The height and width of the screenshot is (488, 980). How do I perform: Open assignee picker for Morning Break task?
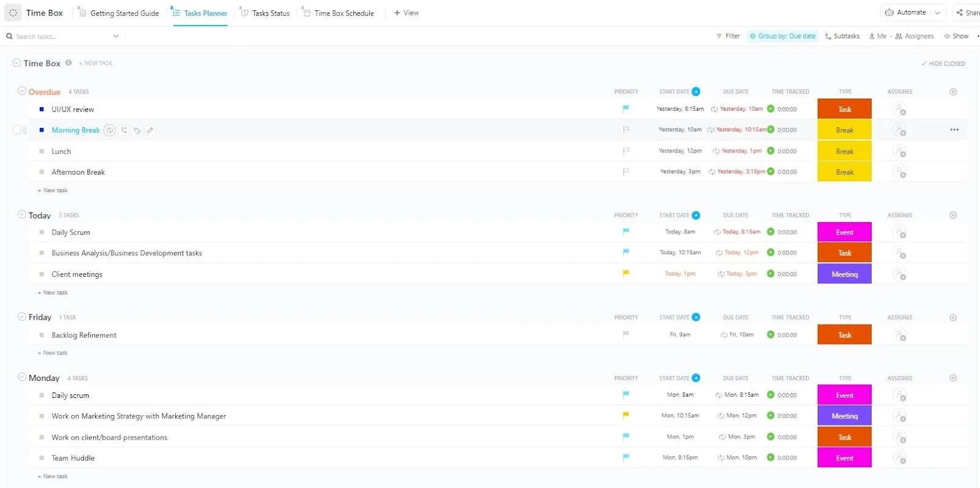899,130
